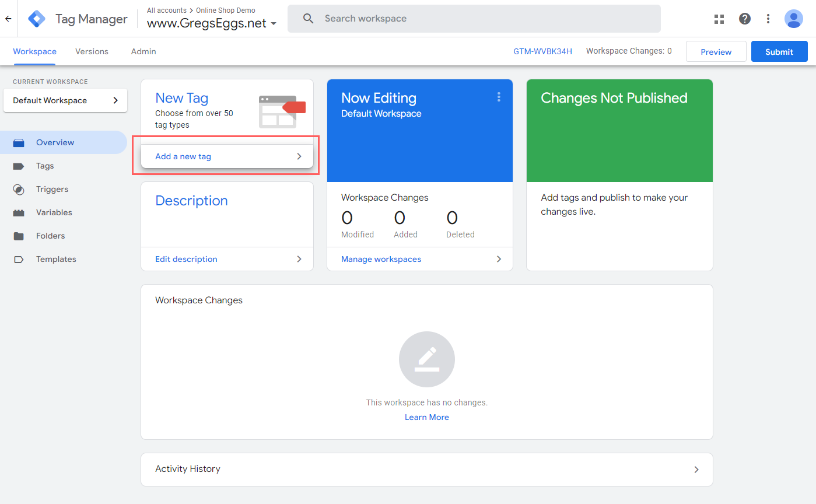
Task: Click the Now Editing heading
Action: pyautogui.click(x=379, y=98)
